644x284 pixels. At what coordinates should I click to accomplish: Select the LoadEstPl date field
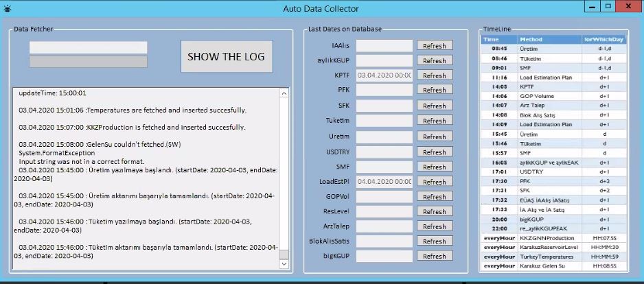384,182
